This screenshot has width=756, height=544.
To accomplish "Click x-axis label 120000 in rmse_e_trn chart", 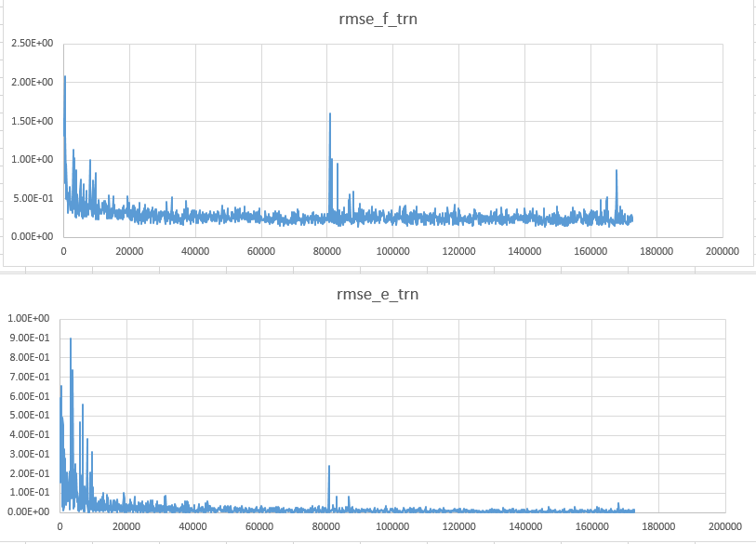I will pyautogui.click(x=459, y=526).
